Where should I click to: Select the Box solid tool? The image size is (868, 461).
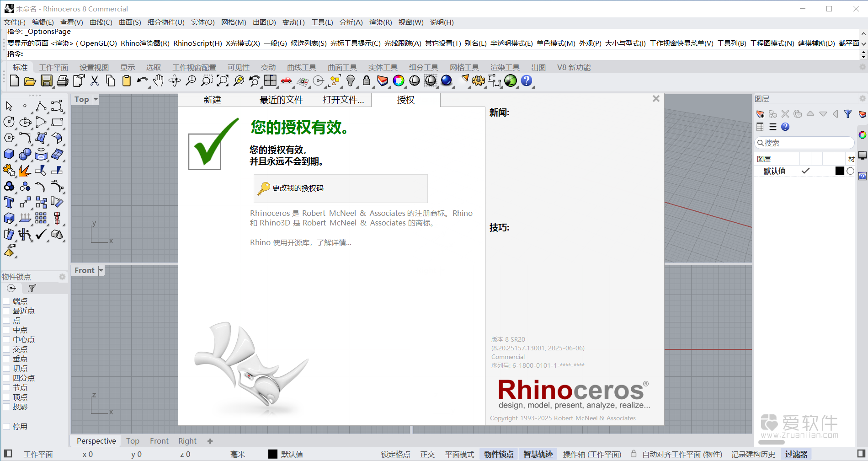click(x=9, y=154)
